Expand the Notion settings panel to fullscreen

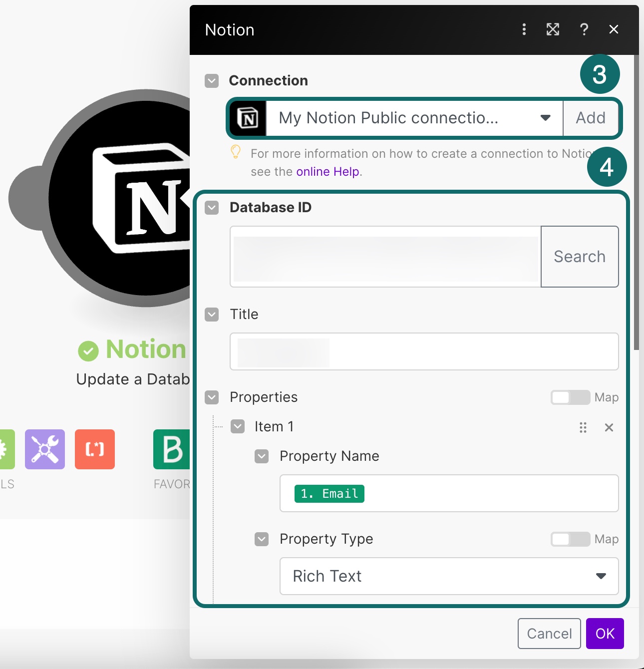click(x=553, y=29)
